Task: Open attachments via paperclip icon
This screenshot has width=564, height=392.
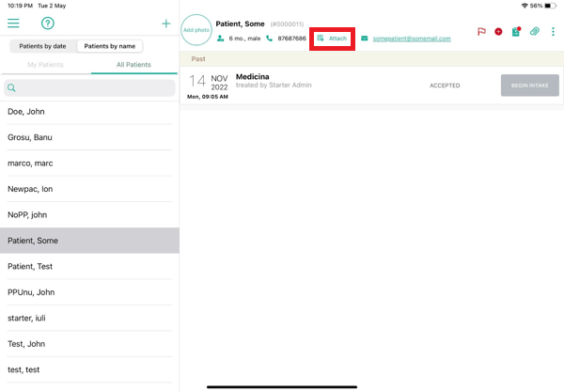Action: tap(534, 32)
